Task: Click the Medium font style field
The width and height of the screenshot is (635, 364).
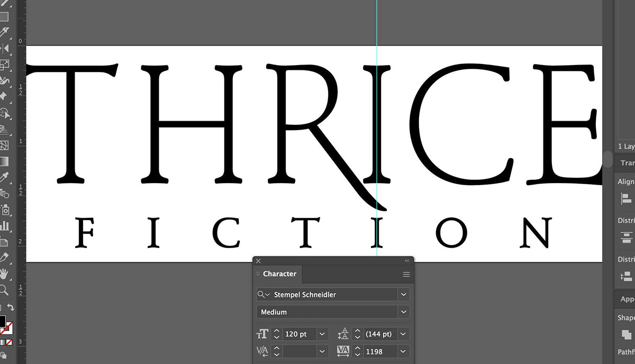Action: click(x=327, y=312)
